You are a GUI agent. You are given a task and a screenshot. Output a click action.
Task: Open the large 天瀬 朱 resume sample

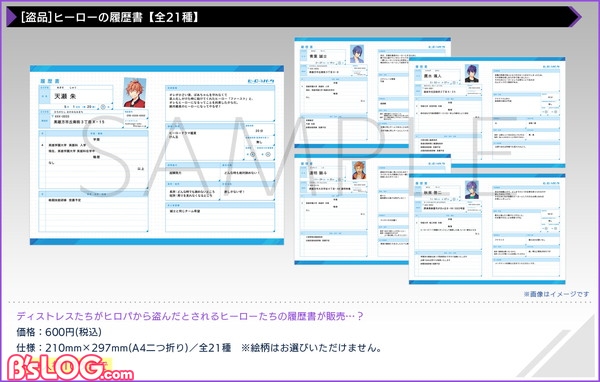157,155
